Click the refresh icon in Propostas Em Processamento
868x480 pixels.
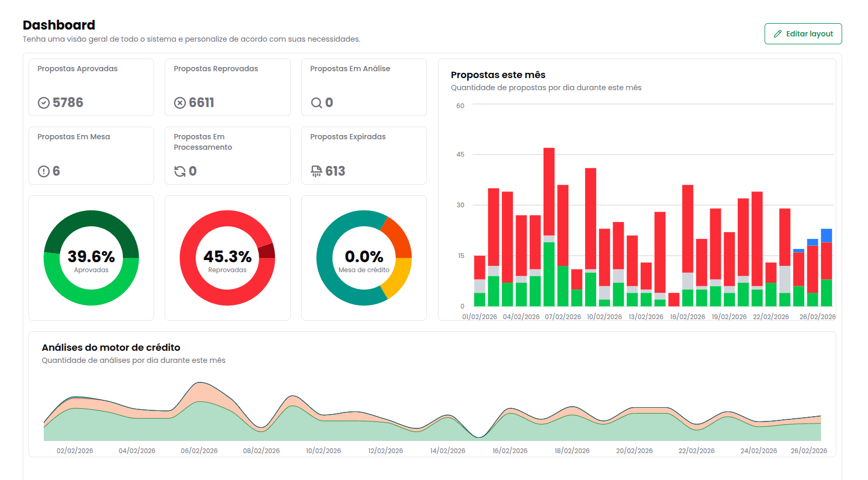[x=180, y=171]
